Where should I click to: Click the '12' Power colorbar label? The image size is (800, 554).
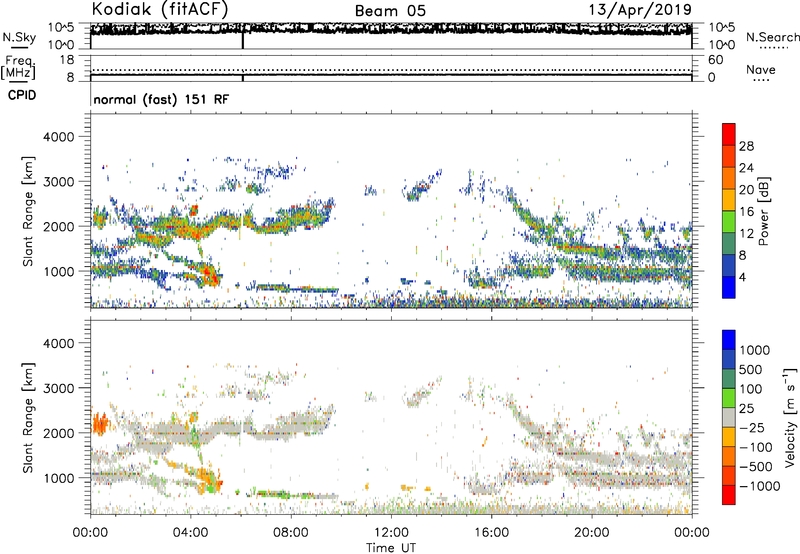[746, 233]
